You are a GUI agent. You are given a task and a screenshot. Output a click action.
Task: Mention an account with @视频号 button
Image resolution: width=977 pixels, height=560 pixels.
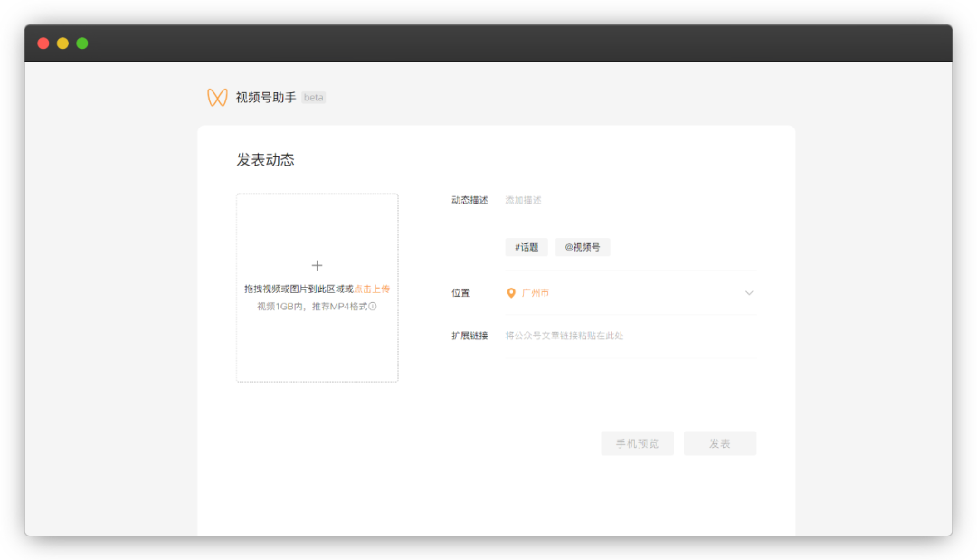pos(583,247)
